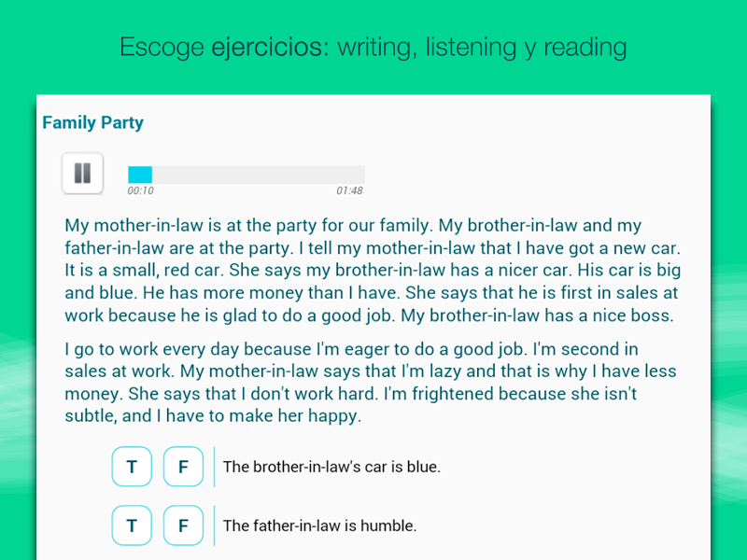This screenshot has width=747, height=560.
Task: Click the blue filled portion of audio progress bar
Action: tap(140, 175)
